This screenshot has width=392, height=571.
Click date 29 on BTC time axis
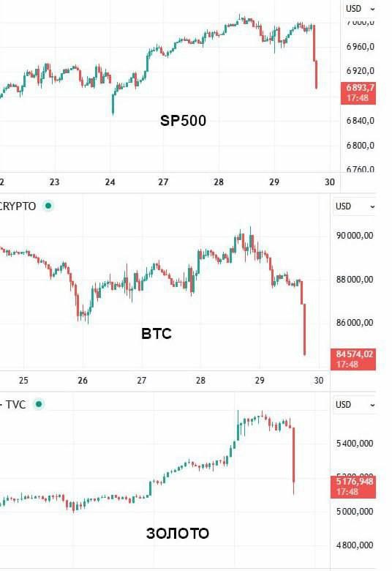coord(260,380)
